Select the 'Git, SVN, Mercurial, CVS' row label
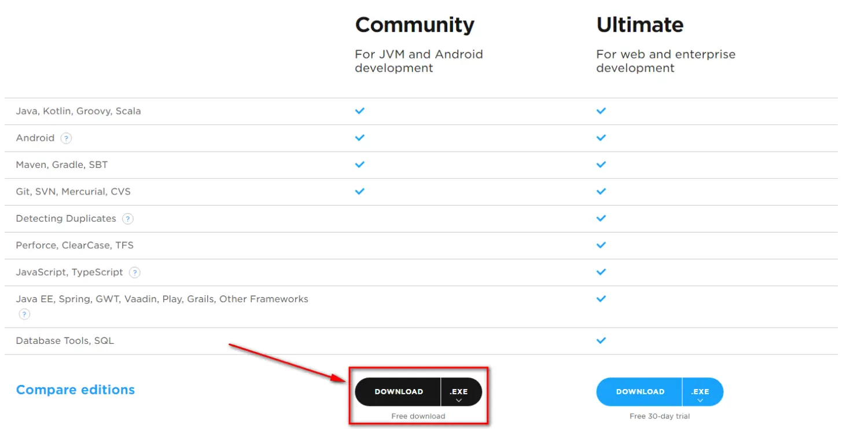 click(73, 192)
